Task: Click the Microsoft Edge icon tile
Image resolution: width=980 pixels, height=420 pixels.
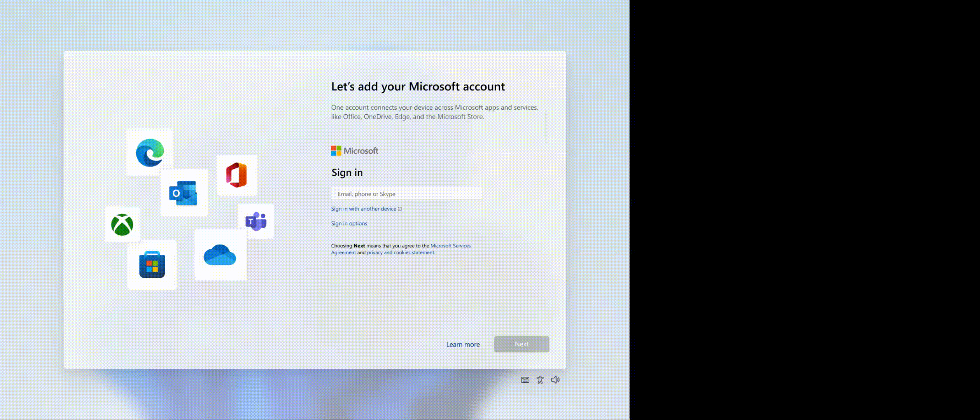Action: point(150,152)
